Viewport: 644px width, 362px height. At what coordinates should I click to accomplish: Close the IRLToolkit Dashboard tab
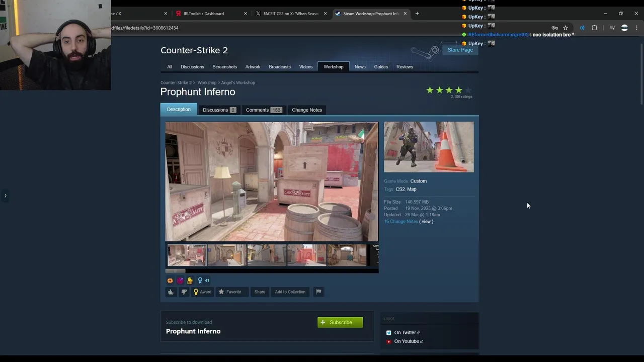point(246,14)
